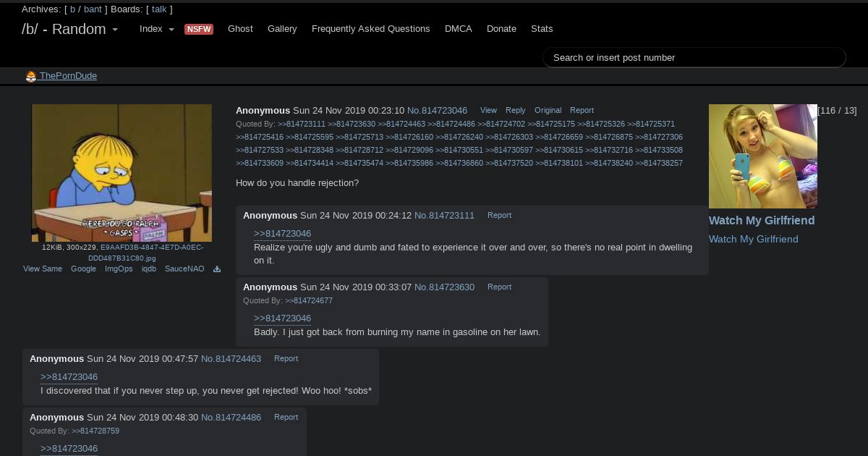Click the ad photo thumbnail

click(x=763, y=156)
